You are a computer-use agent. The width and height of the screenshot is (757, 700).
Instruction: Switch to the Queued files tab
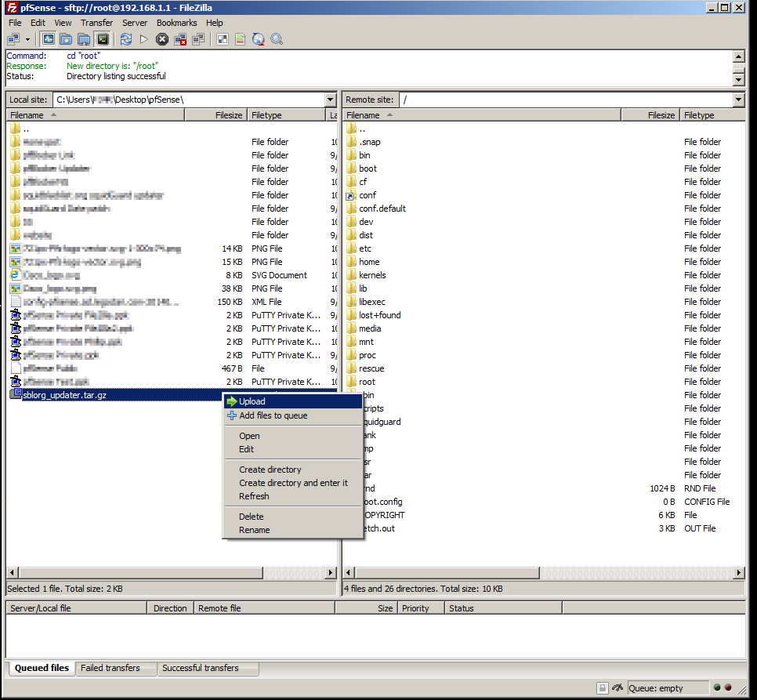coord(42,668)
